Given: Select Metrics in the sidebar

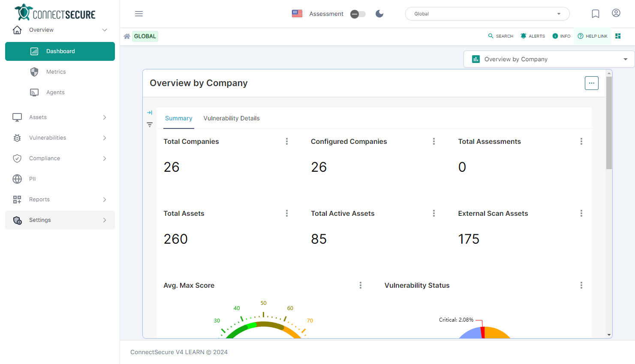Looking at the screenshot, I should [56, 72].
